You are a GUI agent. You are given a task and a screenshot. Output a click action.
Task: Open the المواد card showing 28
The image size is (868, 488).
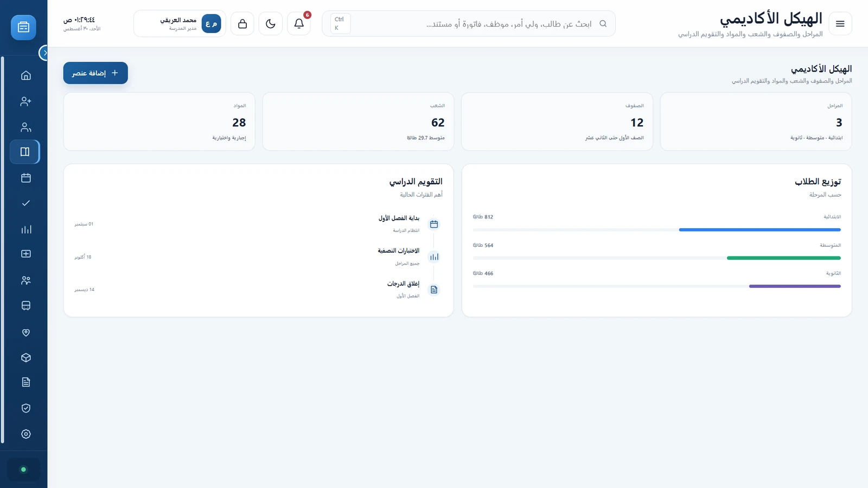pos(159,121)
